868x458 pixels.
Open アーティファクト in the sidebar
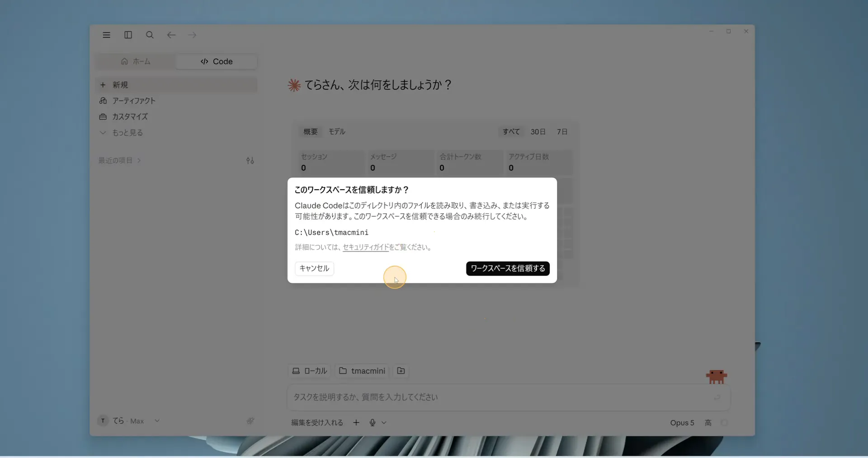click(x=176, y=101)
